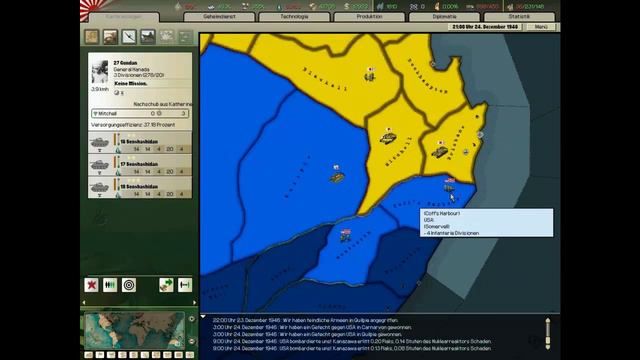
Task: Select the second map-filter button below minimap
Action: point(100,355)
